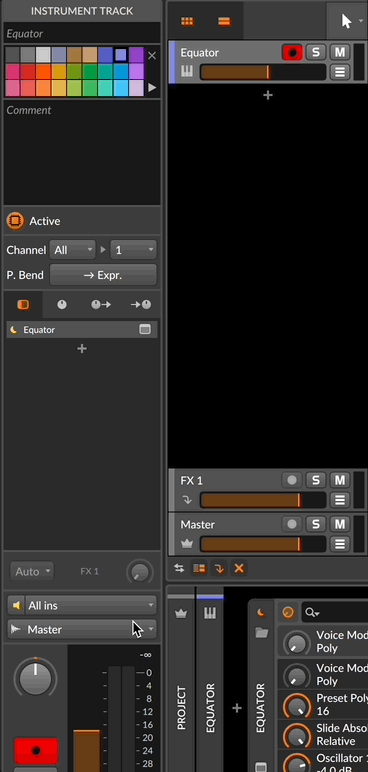The width and height of the screenshot is (368, 772).
Task: Open the Equator plugin window icon
Action: click(x=145, y=330)
